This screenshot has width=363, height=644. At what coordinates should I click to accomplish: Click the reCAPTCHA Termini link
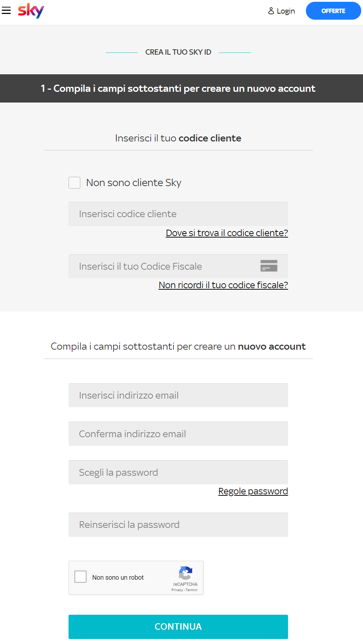[192, 590]
